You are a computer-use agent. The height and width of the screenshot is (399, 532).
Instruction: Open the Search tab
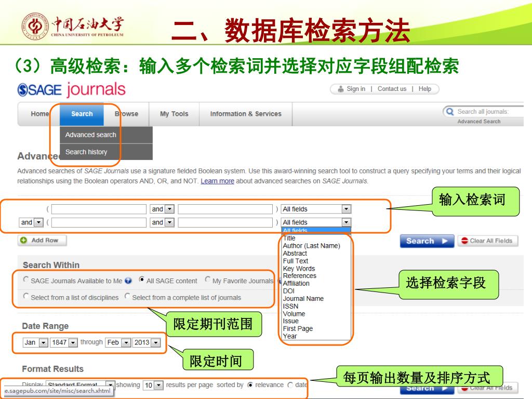tap(82, 114)
